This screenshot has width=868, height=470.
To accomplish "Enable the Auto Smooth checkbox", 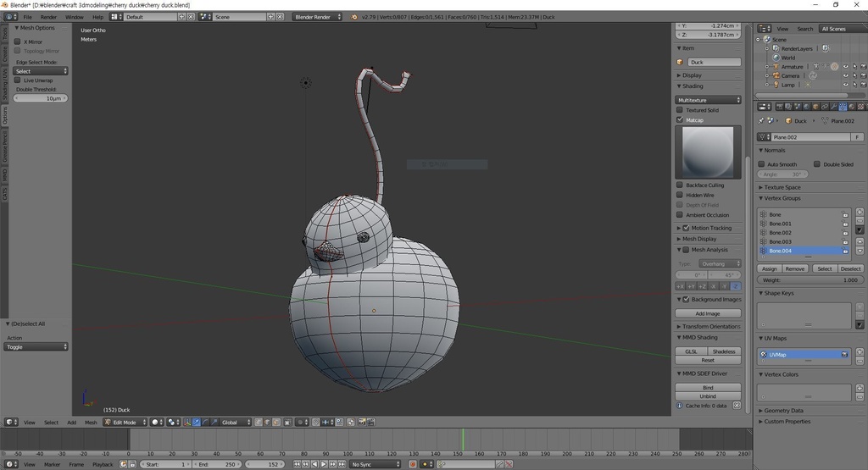I will click(x=761, y=164).
